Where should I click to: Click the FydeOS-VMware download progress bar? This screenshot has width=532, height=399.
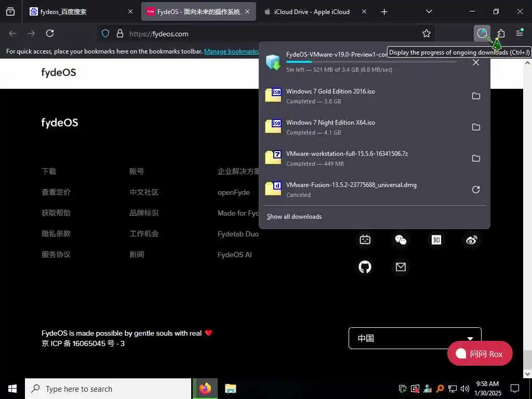[371, 62]
